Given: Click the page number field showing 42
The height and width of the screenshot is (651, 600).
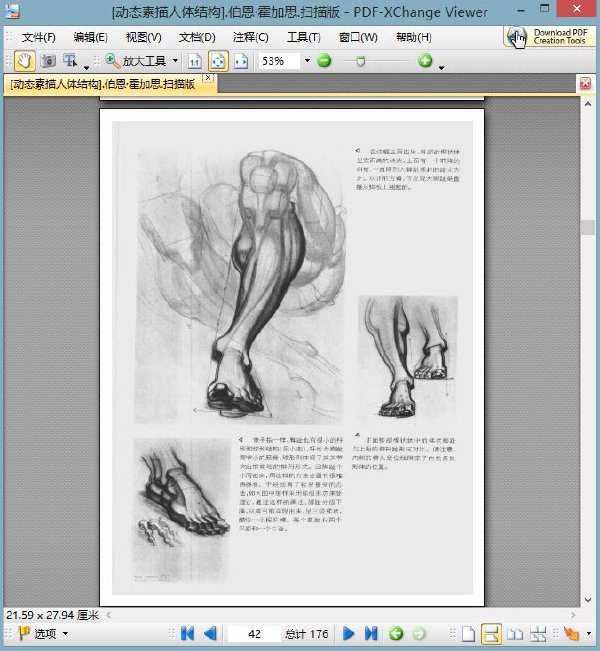Looking at the screenshot, I should point(254,634).
